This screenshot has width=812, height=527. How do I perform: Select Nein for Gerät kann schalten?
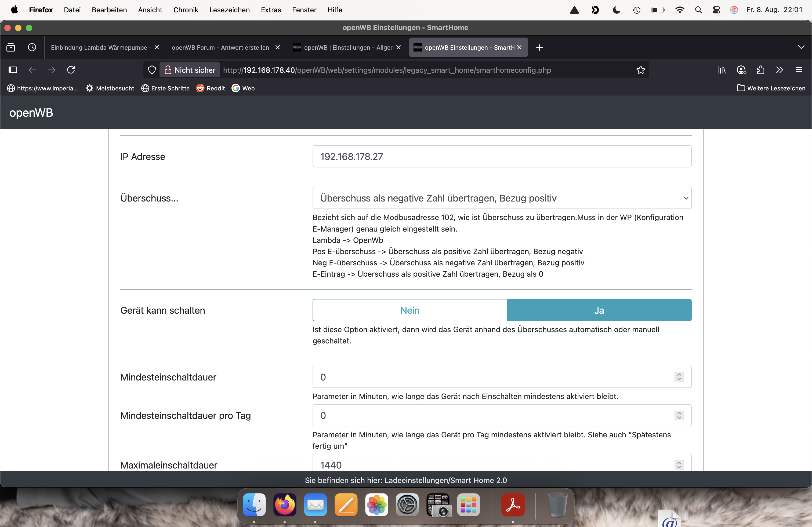(x=409, y=310)
